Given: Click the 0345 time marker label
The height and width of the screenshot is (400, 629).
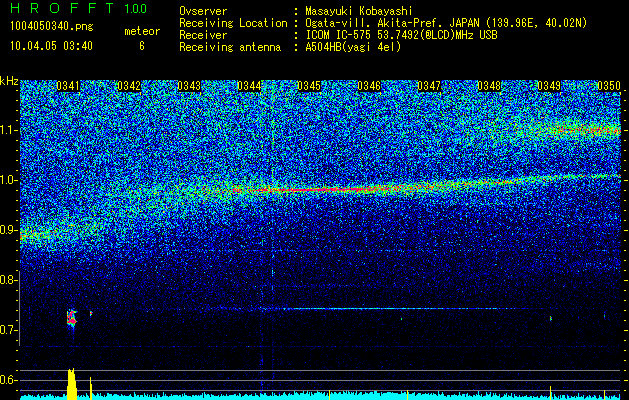Looking at the screenshot, I should pyautogui.click(x=309, y=86).
